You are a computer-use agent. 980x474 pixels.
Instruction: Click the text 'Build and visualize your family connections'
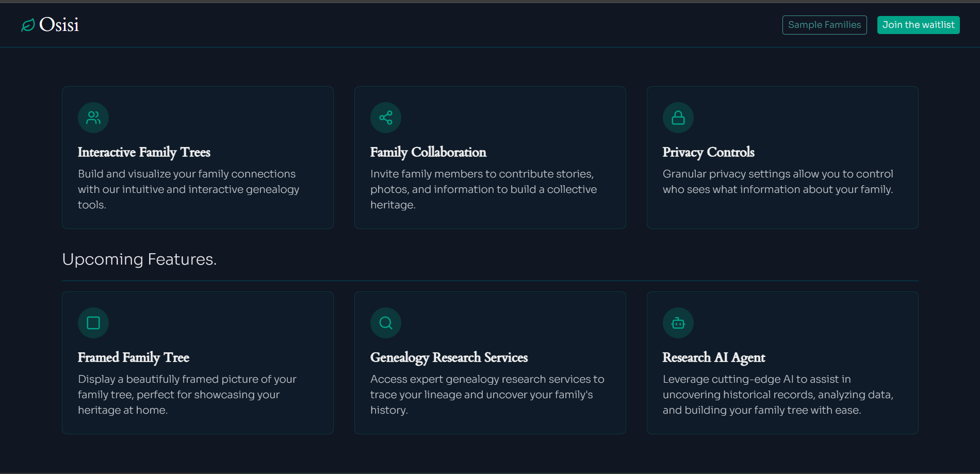(187, 174)
